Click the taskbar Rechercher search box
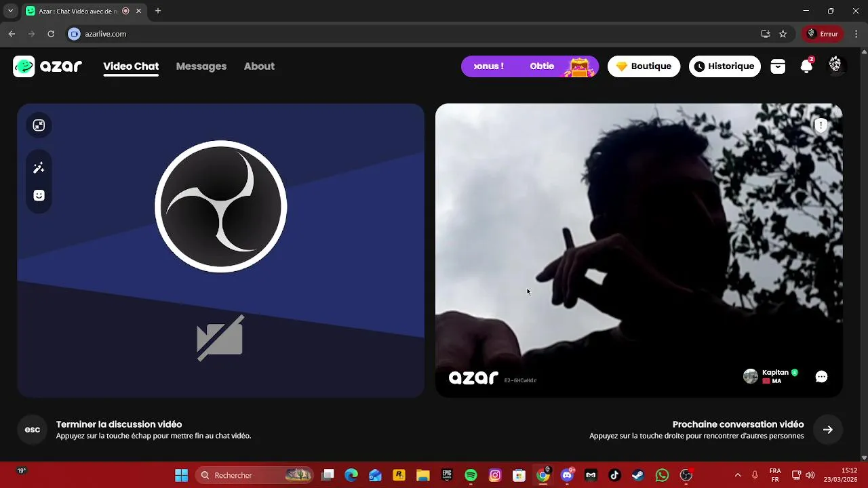The width and height of the screenshot is (868, 488). click(x=255, y=475)
